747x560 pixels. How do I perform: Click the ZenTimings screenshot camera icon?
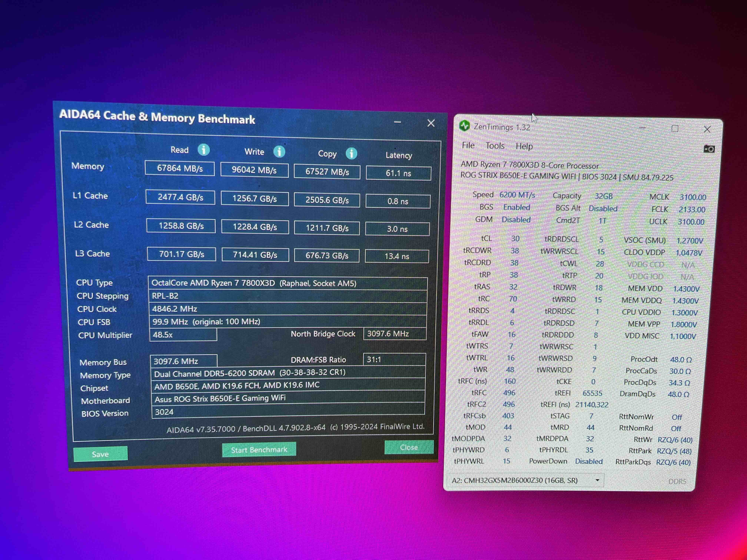(x=709, y=149)
